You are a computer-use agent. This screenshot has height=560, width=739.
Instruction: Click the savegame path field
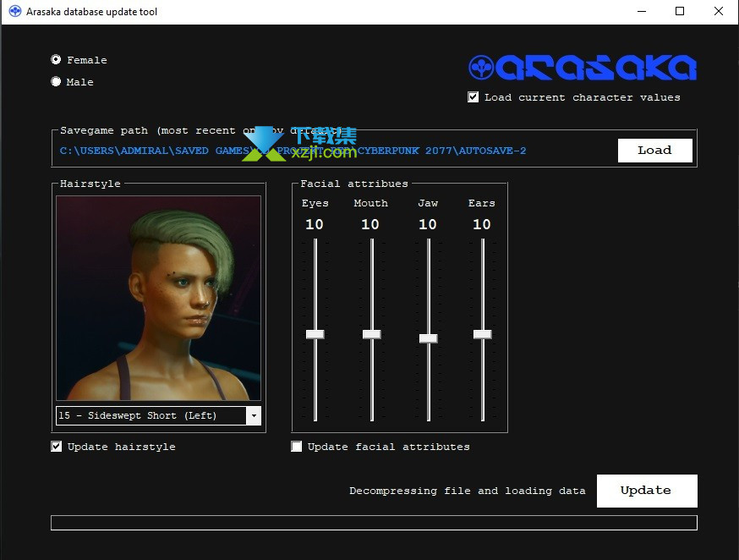[293, 151]
